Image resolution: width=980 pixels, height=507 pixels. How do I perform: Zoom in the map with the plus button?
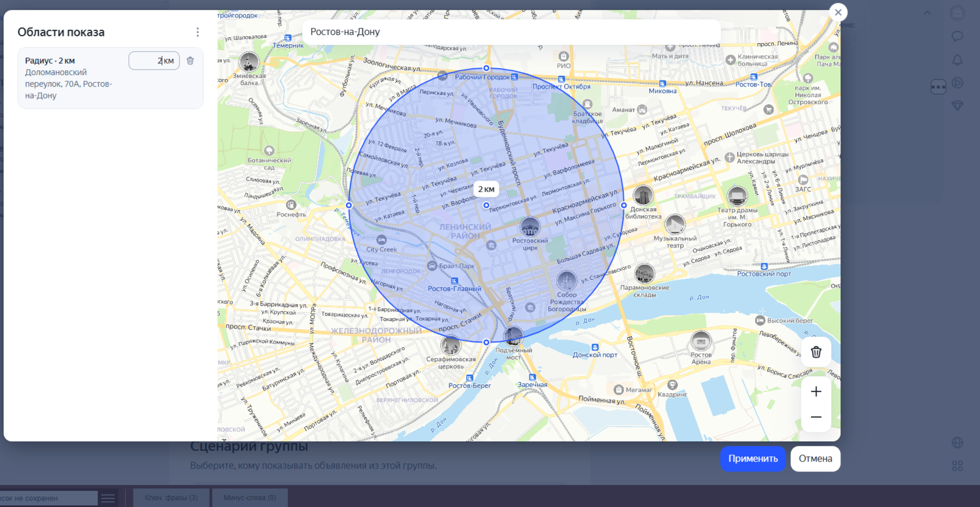(x=816, y=391)
